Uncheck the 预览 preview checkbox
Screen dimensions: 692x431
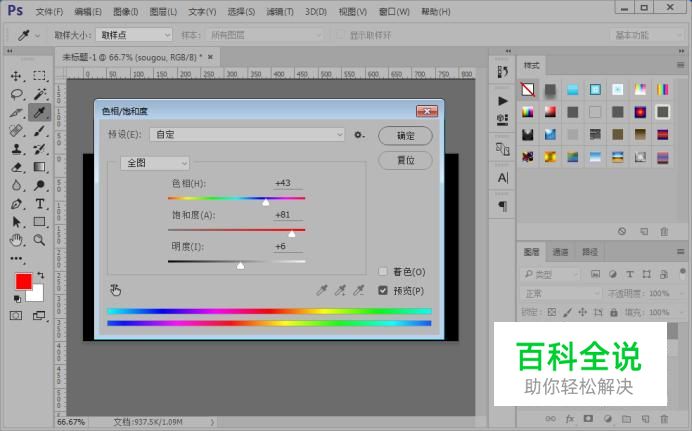[x=383, y=291]
